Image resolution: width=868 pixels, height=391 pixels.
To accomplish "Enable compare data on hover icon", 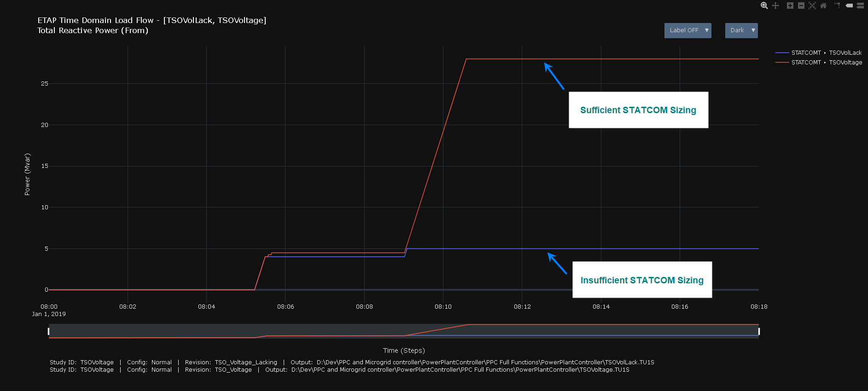I will 860,6.
